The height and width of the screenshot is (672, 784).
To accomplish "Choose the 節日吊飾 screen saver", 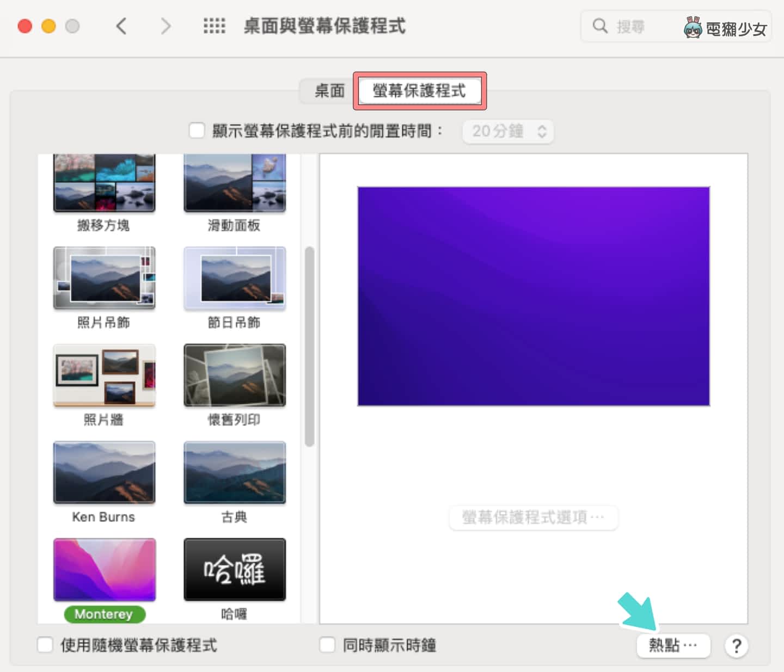I will pyautogui.click(x=235, y=278).
